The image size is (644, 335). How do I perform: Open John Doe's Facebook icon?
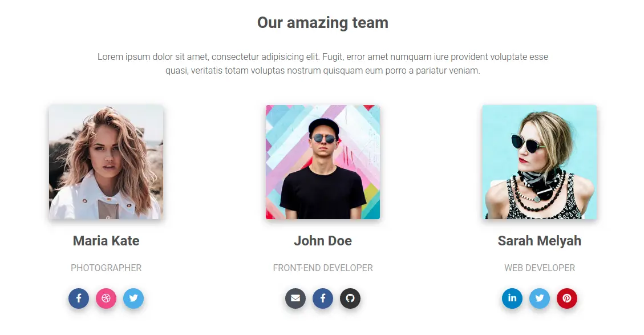pos(323,298)
